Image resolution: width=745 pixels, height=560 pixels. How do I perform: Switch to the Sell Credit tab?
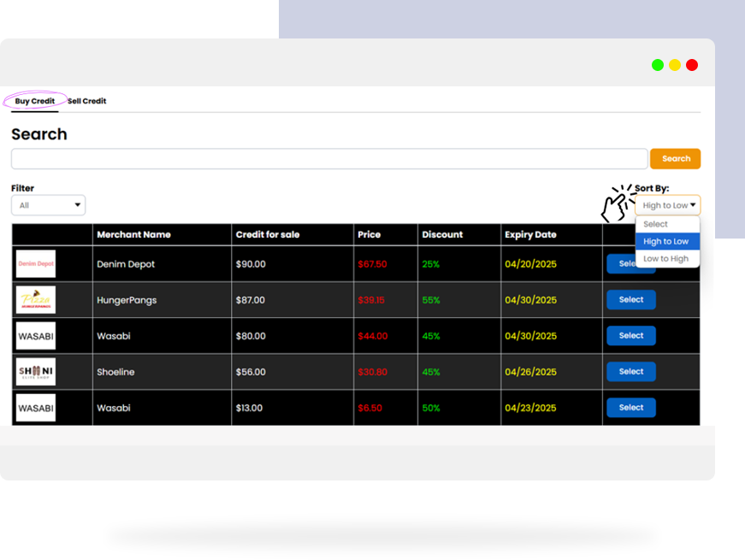[87, 101]
